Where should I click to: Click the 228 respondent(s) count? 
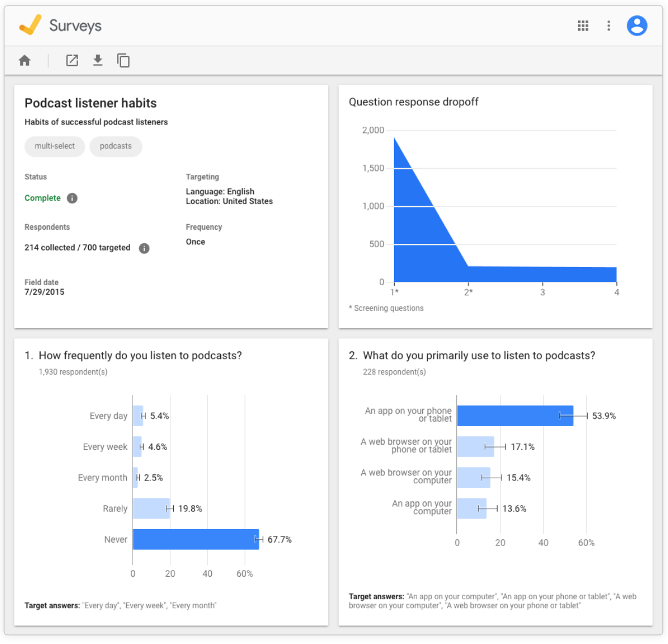(394, 372)
